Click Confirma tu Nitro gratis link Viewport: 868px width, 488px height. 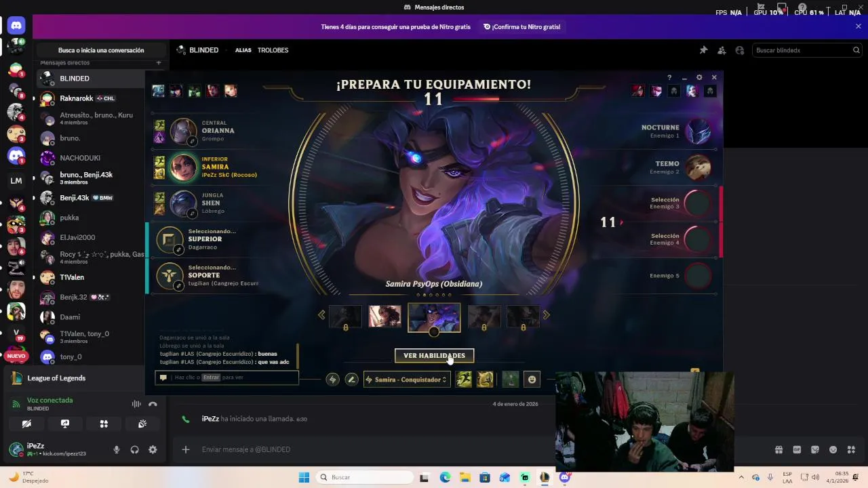[522, 27]
